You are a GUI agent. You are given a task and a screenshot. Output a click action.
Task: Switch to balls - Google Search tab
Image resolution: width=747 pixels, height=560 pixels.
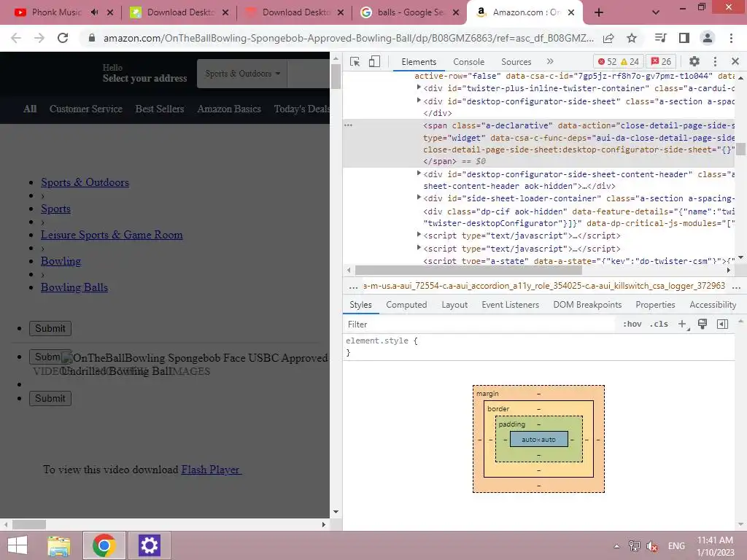click(410, 12)
